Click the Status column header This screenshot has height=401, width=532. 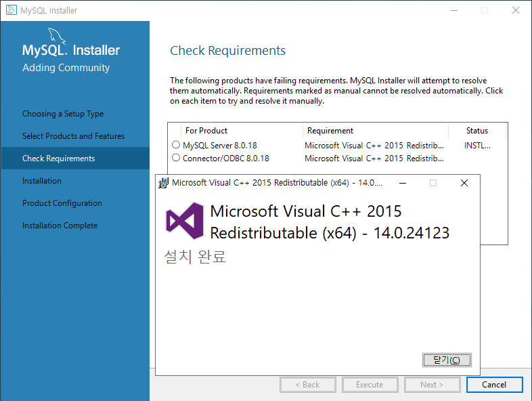(x=477, y=131)
